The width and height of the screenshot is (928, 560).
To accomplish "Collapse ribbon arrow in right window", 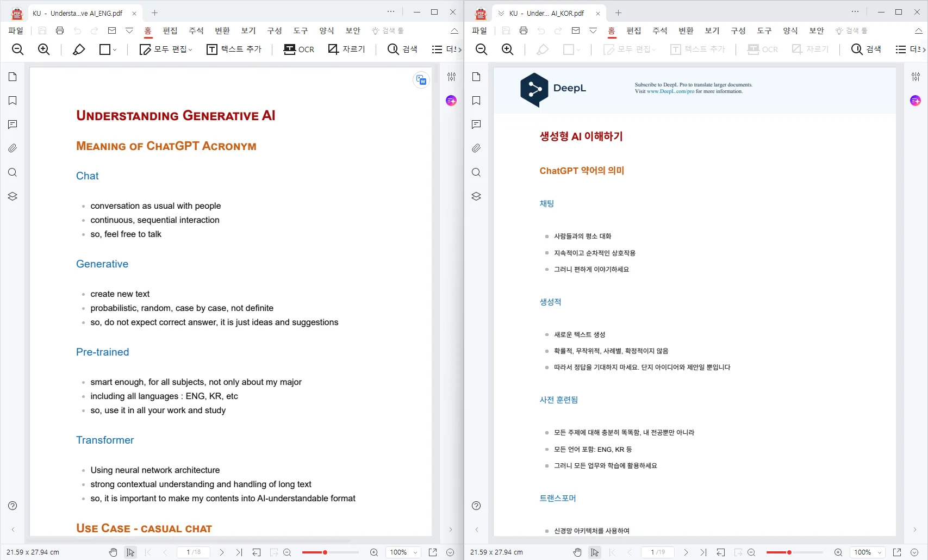I will point(919,31).
